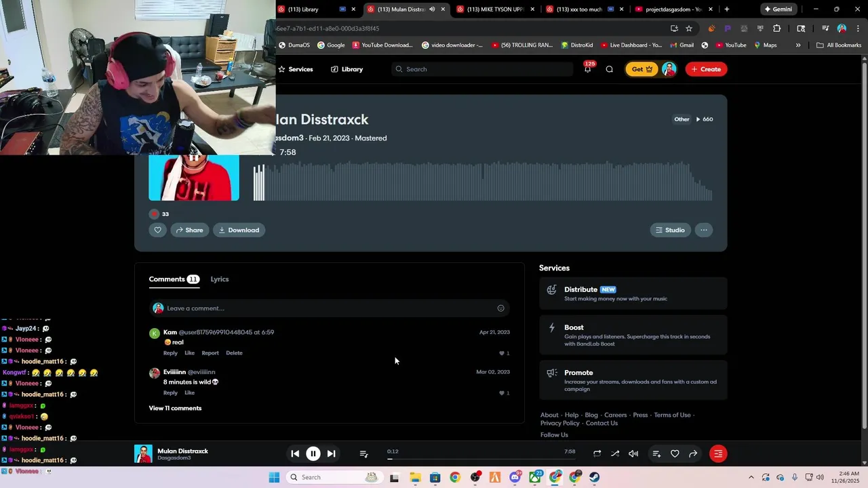
Task: Add current track to a playlist
Action: [x=656, y=453]
